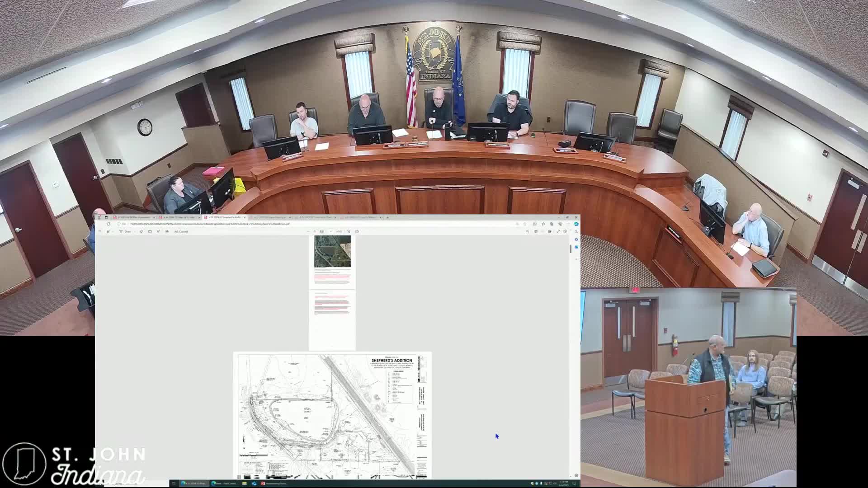
Task: Toggle PDF contents sidebar panel
Action: pyautogui.click(x=100, y=231)
